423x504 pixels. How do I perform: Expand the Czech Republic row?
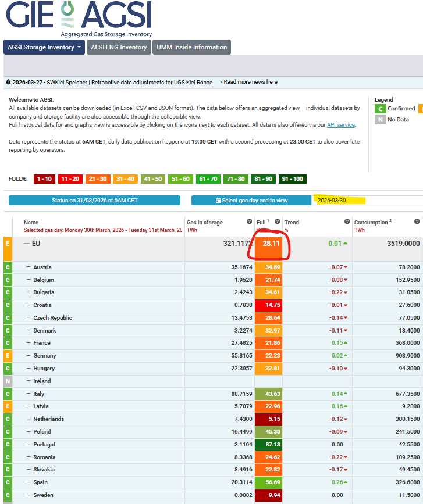[29, 317]
